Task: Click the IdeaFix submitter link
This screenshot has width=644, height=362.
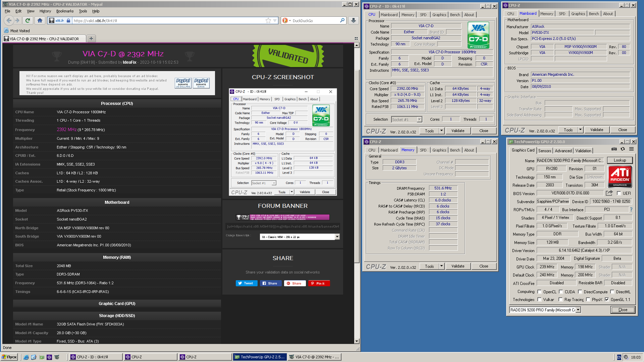Action: pos(129,62)
